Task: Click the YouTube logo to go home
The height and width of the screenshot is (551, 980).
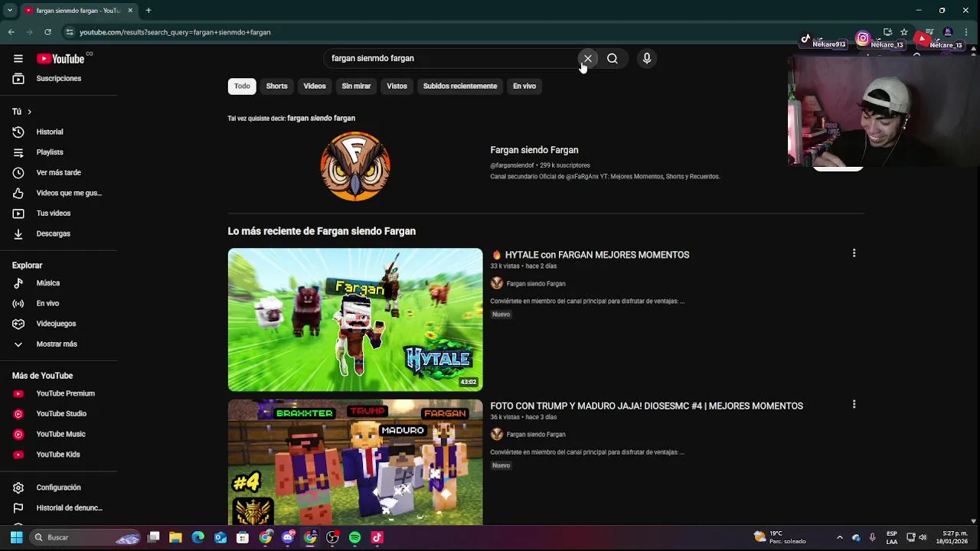Action: 60,59
